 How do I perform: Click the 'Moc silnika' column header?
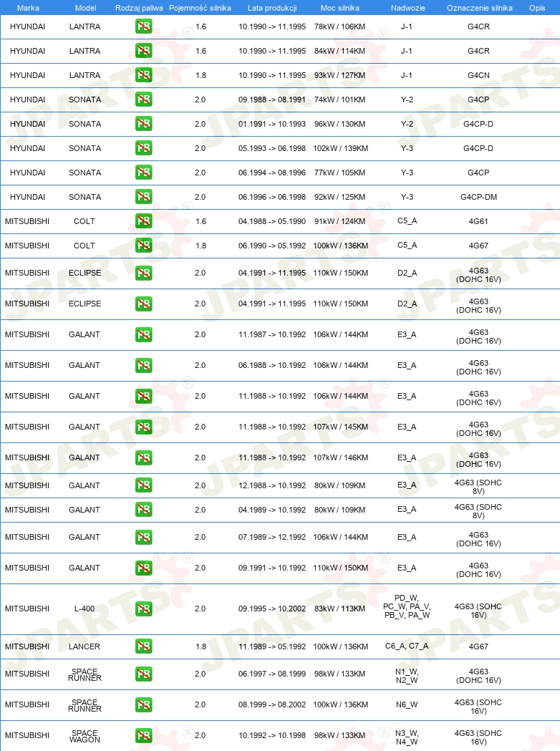pos(339,8)
